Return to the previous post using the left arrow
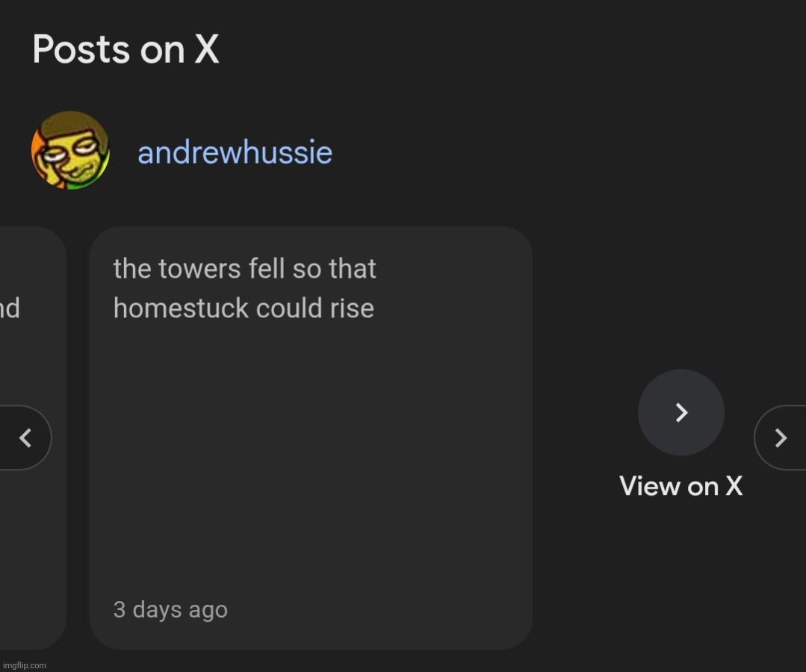Viewport: 806px width, 672px height. click(x=25, y=438)
